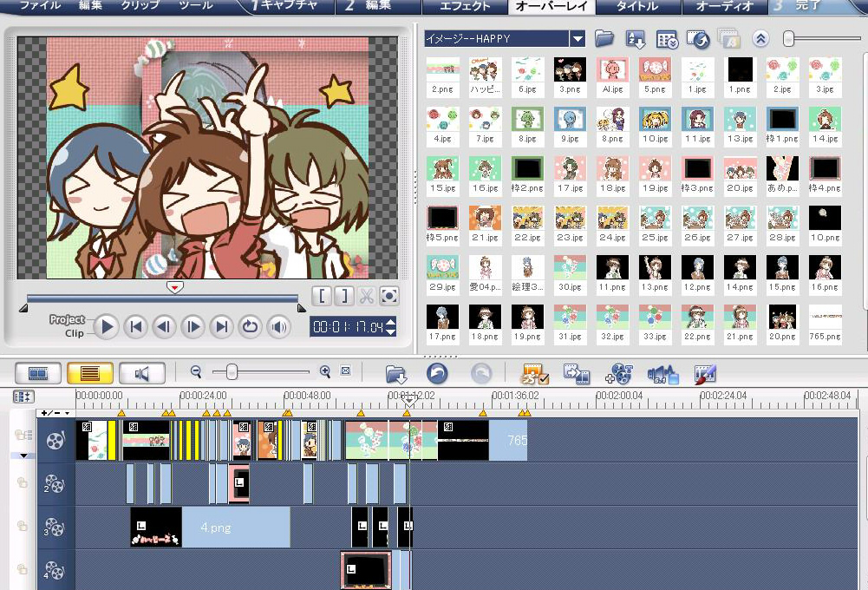Open the painting creator icon
The width and height of the screenshot is (868, 590).
pos(705,374)
